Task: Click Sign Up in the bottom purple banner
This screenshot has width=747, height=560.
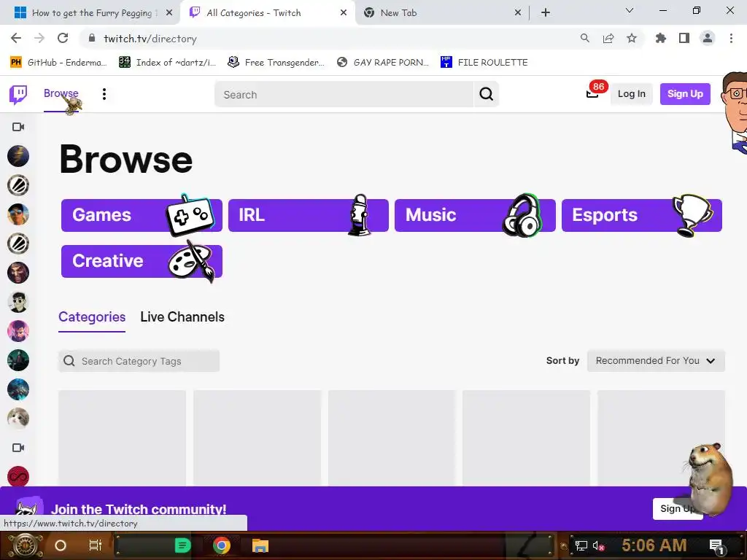Action: click(676, 509)
